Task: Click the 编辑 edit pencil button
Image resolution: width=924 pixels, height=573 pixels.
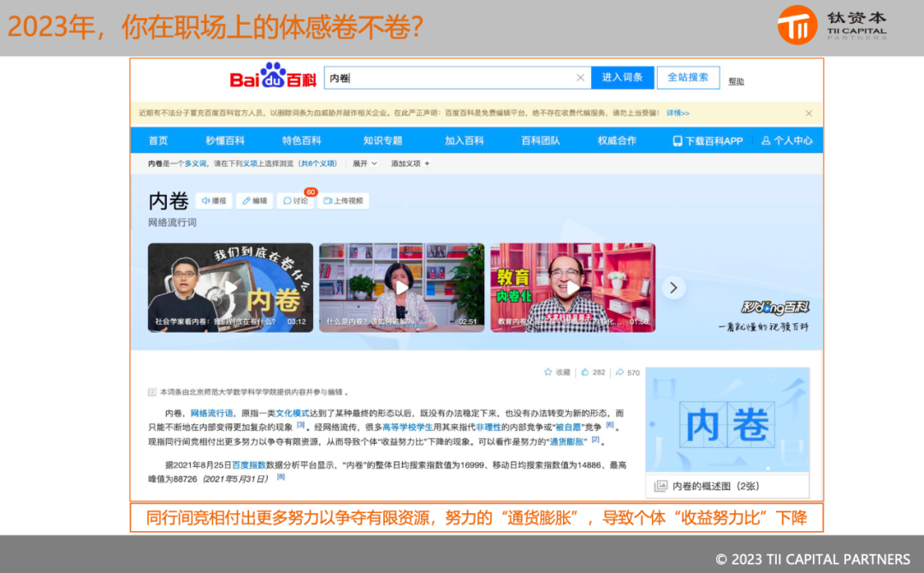Action: tap(254, 201)
